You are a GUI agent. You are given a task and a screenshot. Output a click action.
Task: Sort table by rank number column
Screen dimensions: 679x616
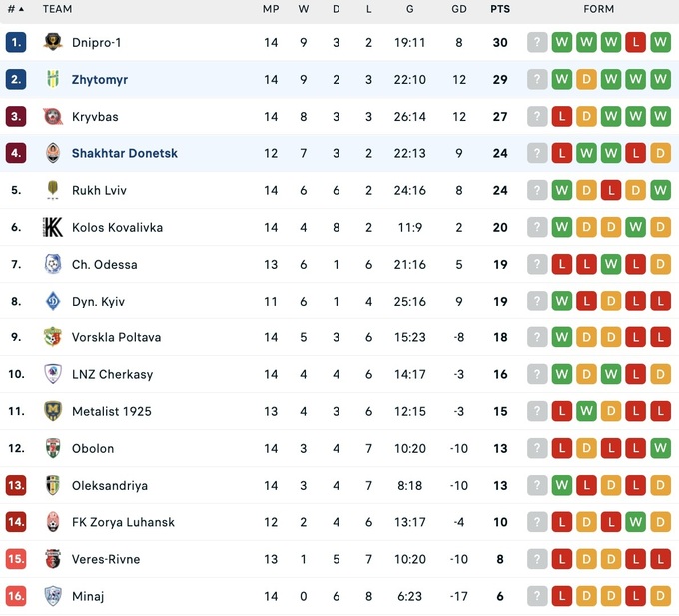click(x=15, y=9)
